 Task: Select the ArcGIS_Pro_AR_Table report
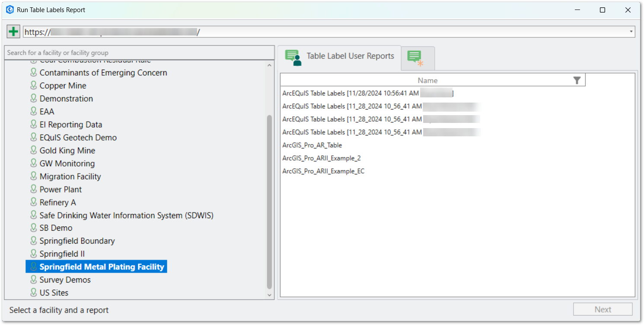click(x=312, y=145)
